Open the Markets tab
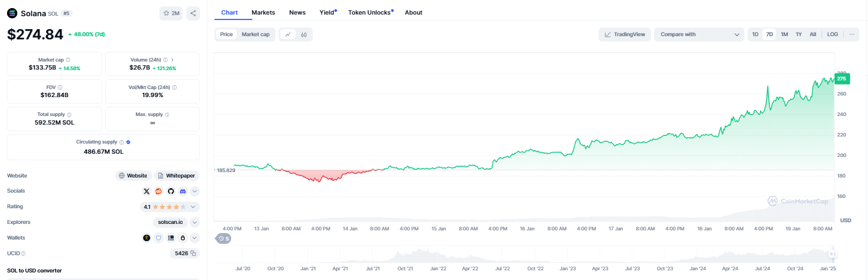The height and width of the screenshot is (280, 868). tap(263, 12)
